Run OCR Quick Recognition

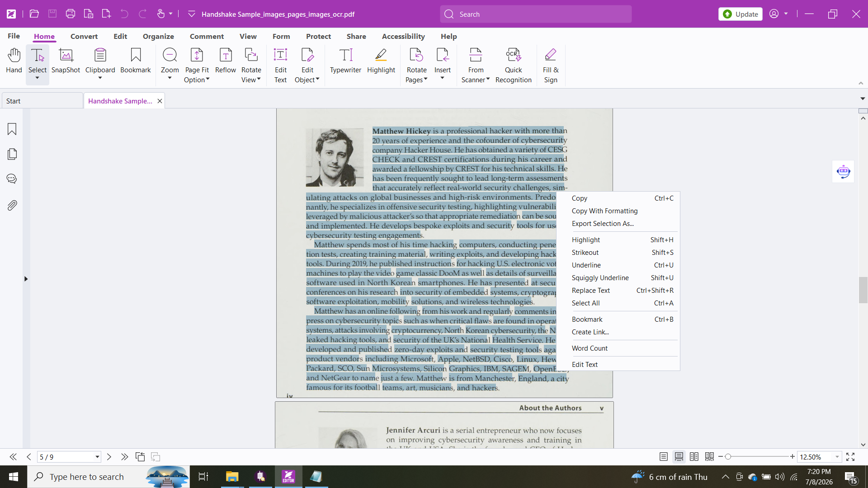pos(514,66)
